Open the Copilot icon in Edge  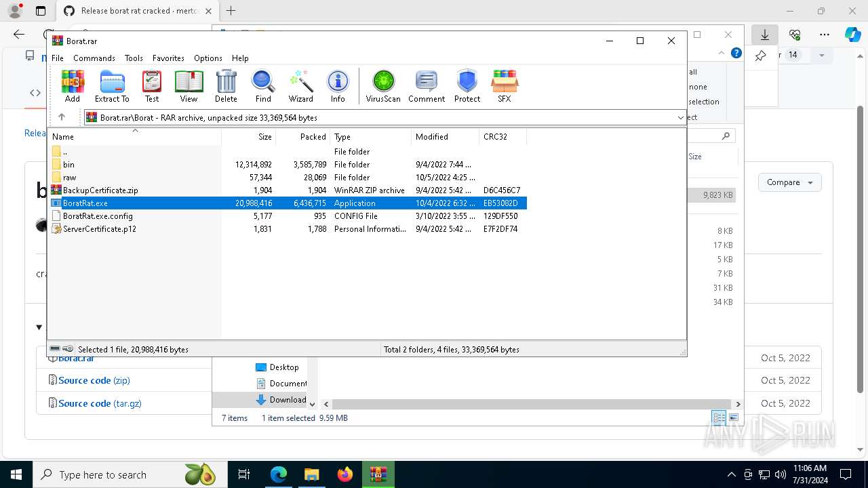point(852,35)
